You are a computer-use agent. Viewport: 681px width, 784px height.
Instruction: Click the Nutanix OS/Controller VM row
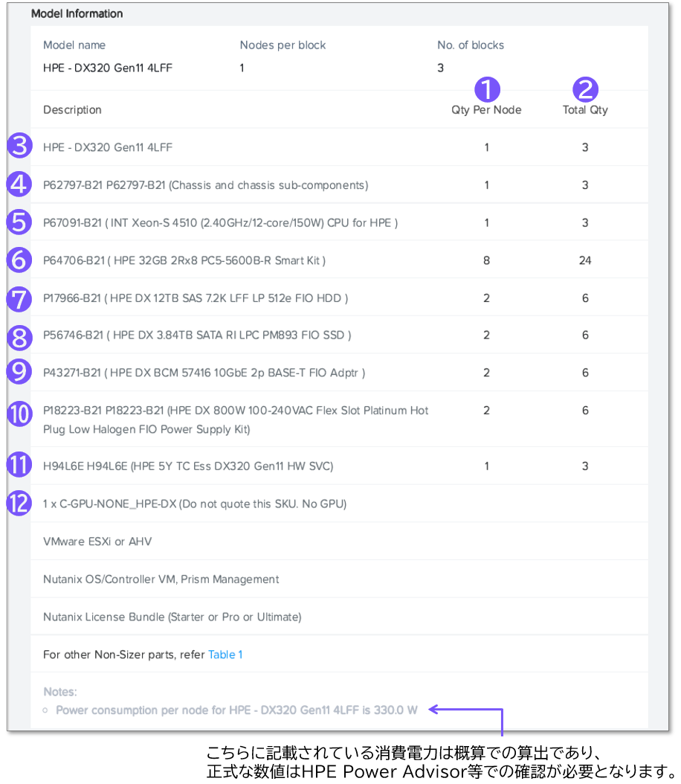339,579
